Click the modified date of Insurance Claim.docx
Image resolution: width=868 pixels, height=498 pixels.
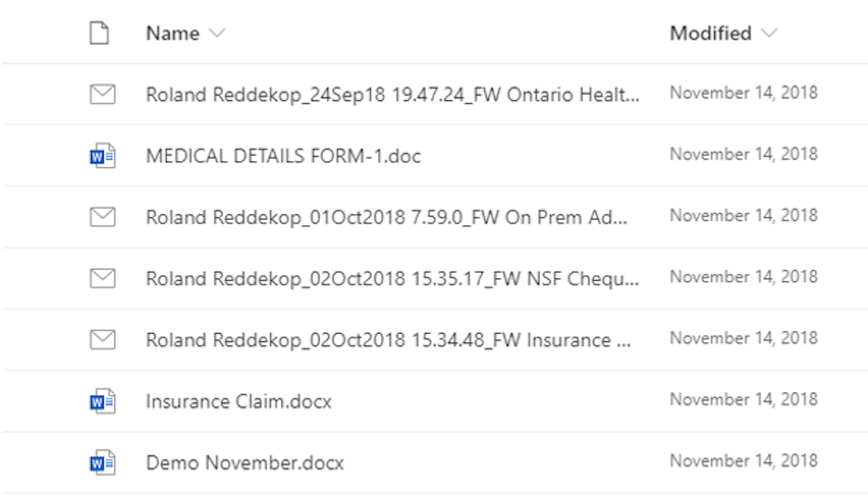(x=744, y=400)
